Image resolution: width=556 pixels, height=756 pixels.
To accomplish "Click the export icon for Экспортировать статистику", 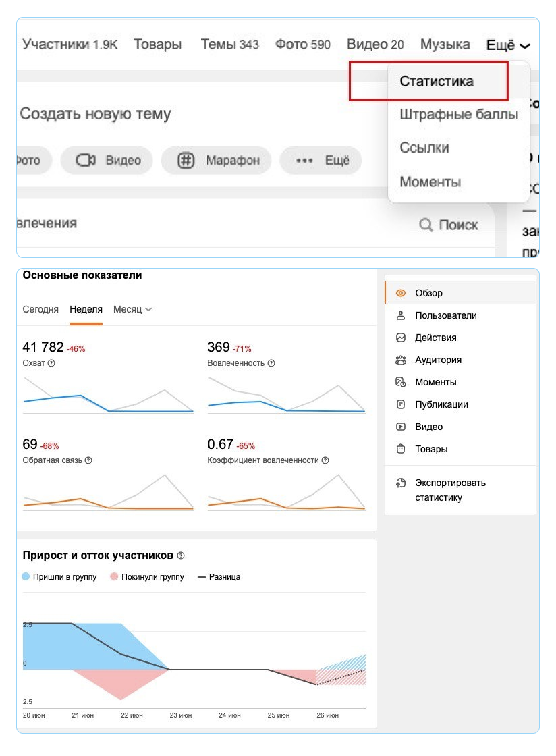I will pyautogui.click(x=401, y=483).
